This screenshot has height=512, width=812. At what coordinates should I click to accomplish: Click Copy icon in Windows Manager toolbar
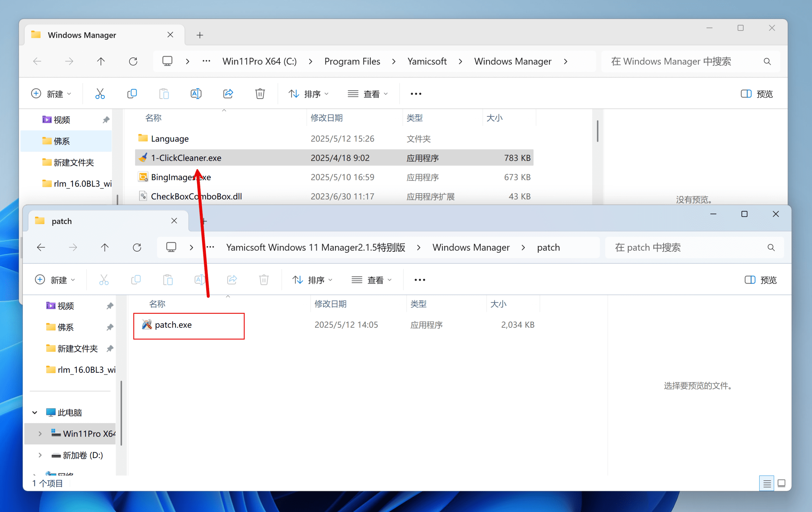coord(132,94)
